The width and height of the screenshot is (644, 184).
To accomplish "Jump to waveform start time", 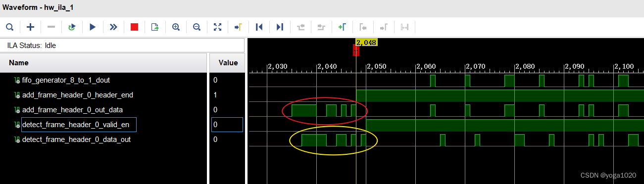I will [259, 27].
